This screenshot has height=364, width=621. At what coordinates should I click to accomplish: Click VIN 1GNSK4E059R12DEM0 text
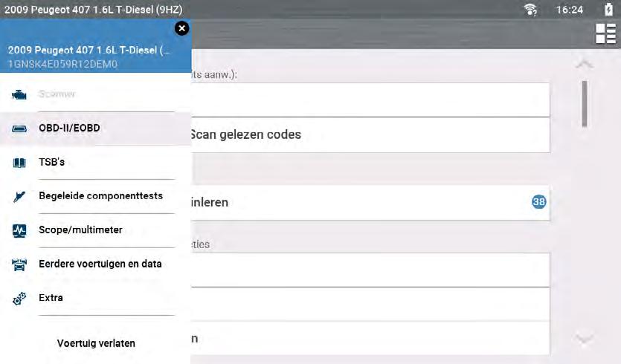point(62,64)
